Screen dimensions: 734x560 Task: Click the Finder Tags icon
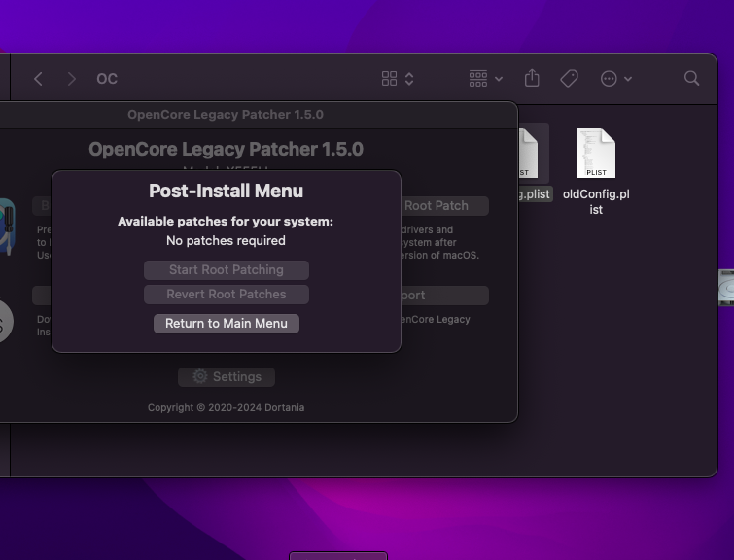click(x=569, y=78)
